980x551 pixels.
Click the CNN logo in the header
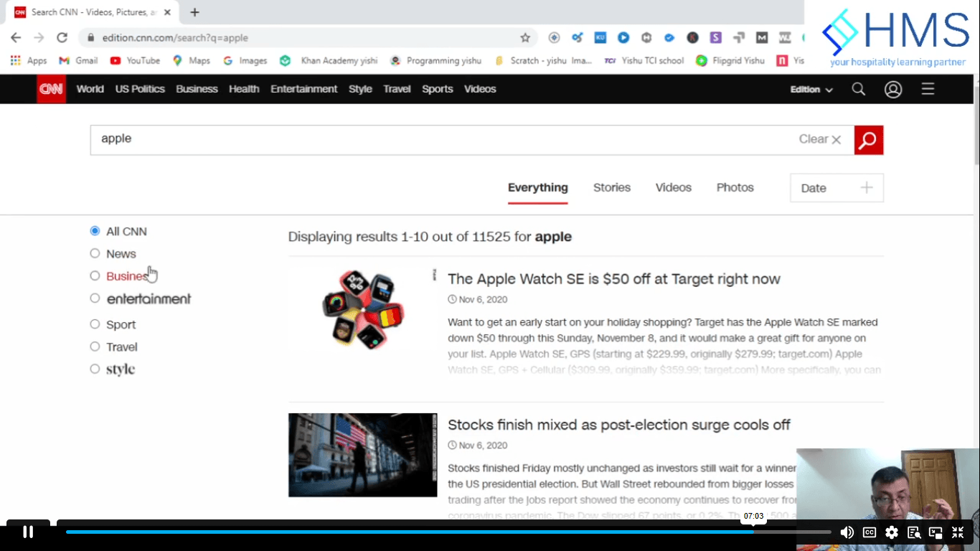(x=51, y=89)
